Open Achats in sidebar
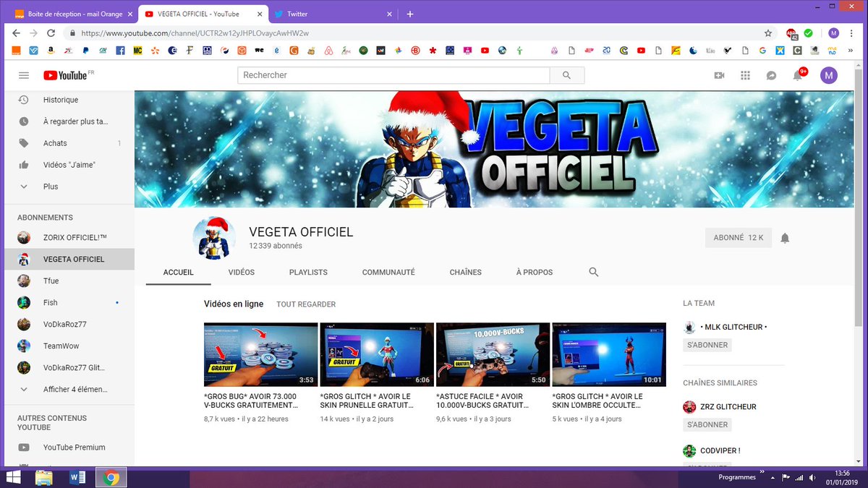 click(68, 143)
